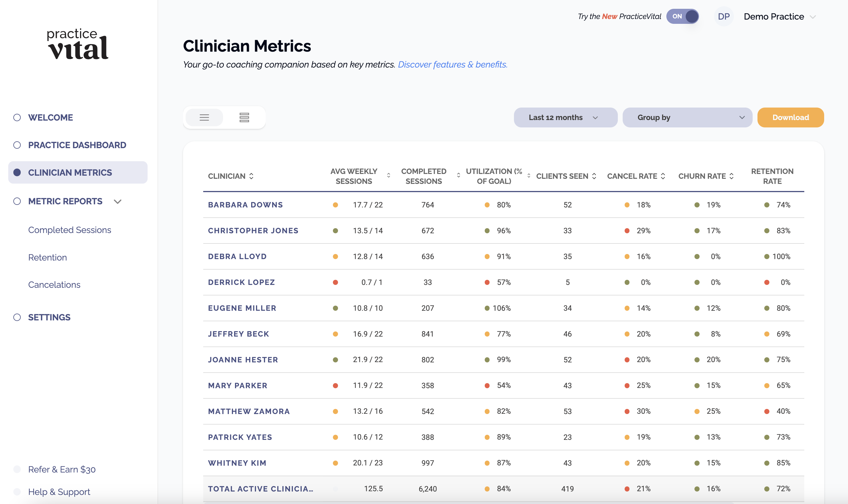Open Practice Dashboard page
848x504 pixels.
(77, 145)
